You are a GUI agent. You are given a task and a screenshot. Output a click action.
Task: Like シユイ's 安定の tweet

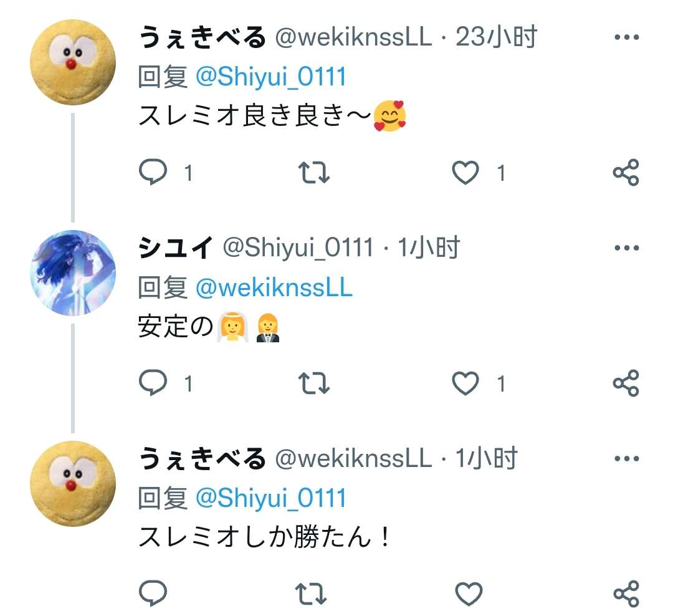[x=465, y=383]
